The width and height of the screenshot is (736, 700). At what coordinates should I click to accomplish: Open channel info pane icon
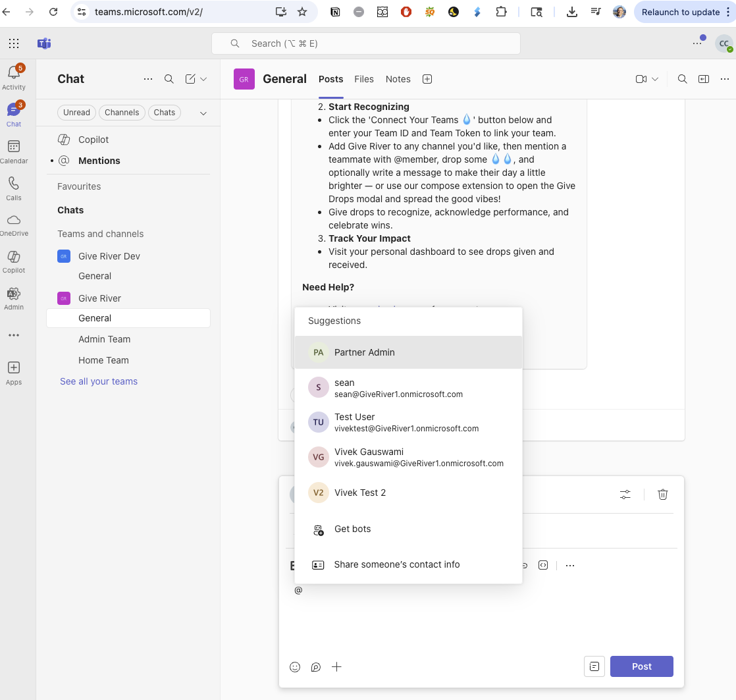[704, 79]
